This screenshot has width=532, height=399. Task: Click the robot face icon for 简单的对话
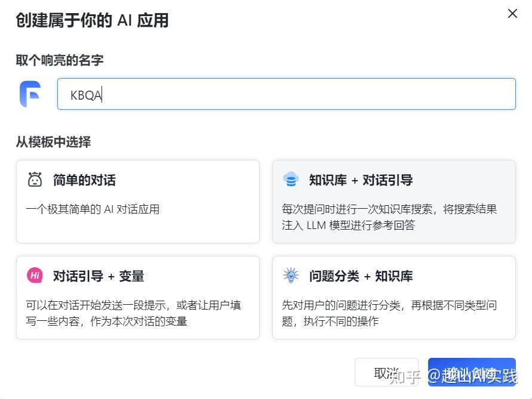(35, 180)
